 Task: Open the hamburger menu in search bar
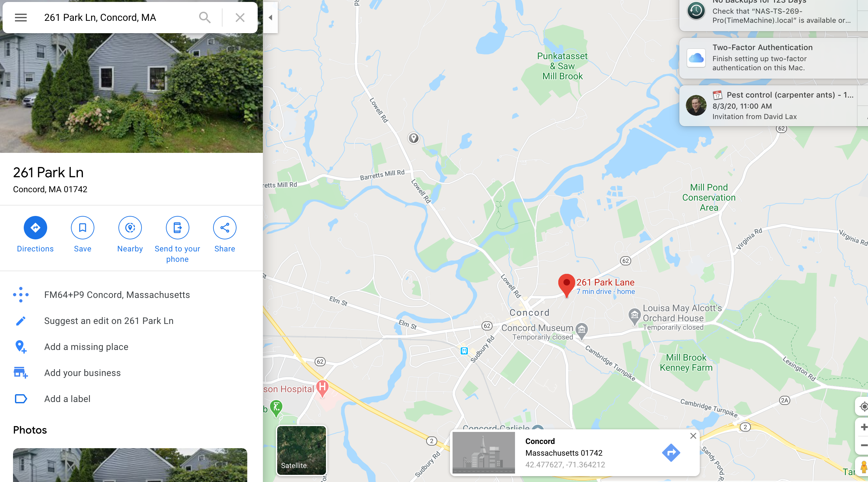[20, 18]
